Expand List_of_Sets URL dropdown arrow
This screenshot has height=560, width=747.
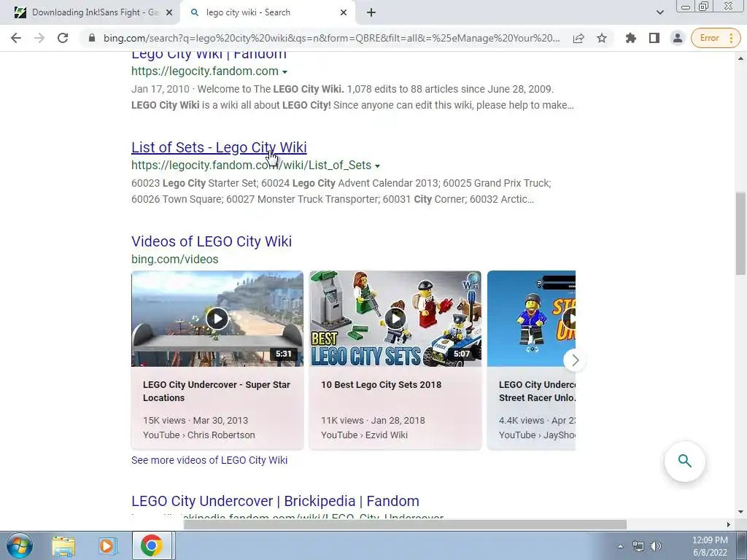pyautogui.click(x=377, y=166)
